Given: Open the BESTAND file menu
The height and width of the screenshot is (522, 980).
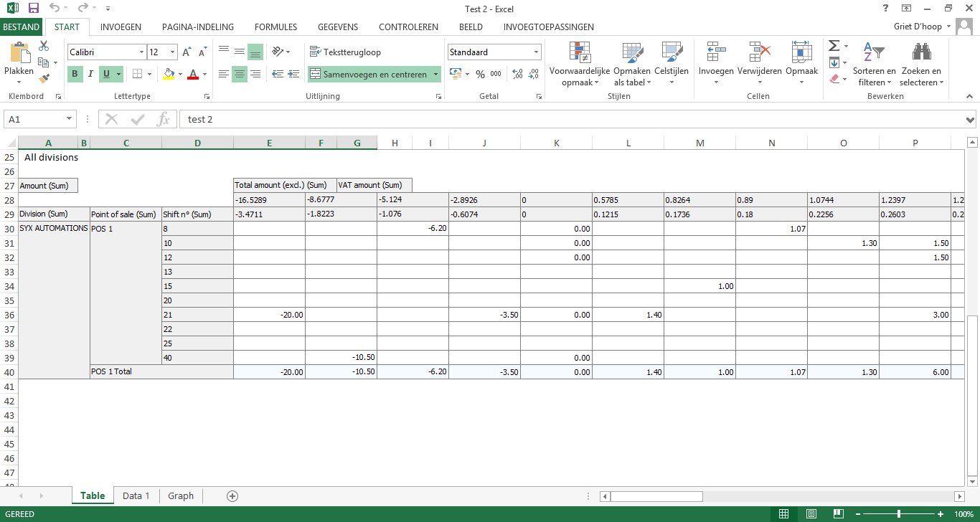Looking at the screenshot, I should pos(22,27).
